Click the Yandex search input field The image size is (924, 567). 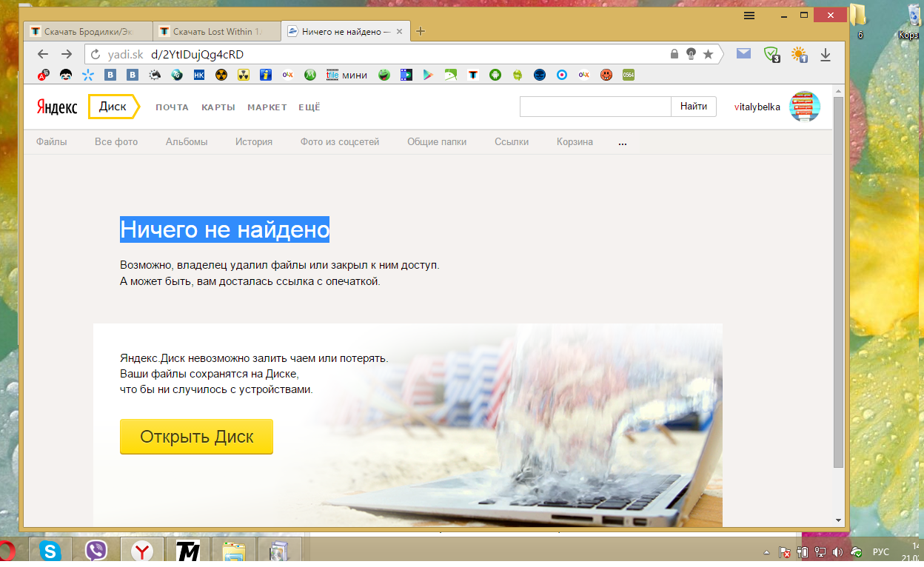pos(595,107)
